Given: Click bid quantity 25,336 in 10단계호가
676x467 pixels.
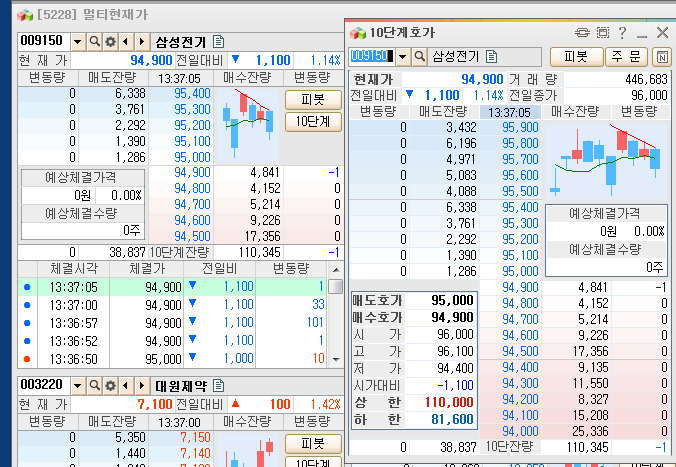Looking at the screenshot, I should tap(590, 431).
